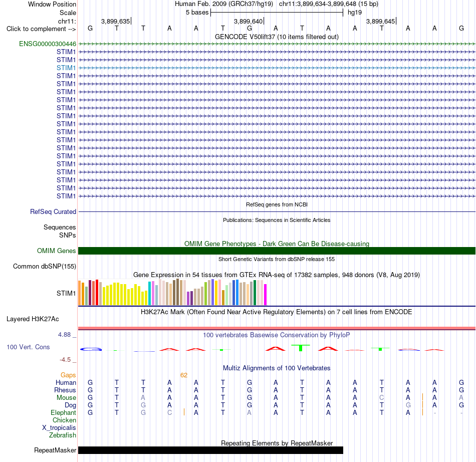Click the orange '62' gap count

coord(184,375)
